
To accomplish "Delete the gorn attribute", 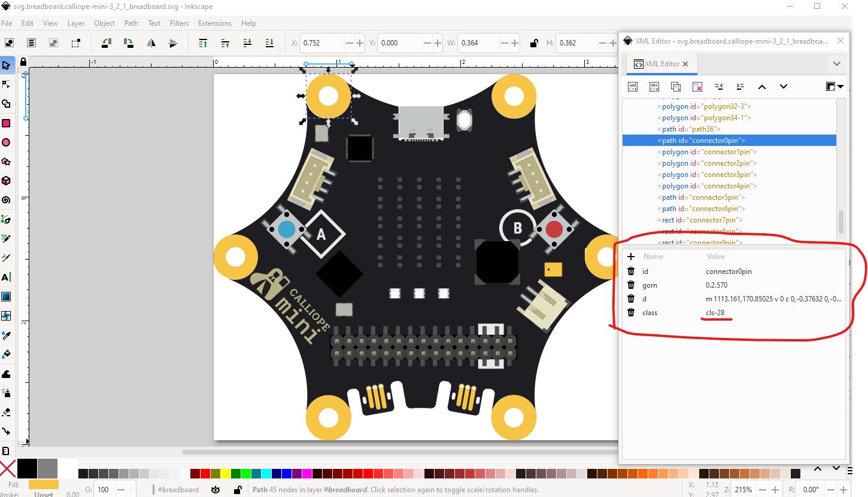I will click(x=631, y=285).
